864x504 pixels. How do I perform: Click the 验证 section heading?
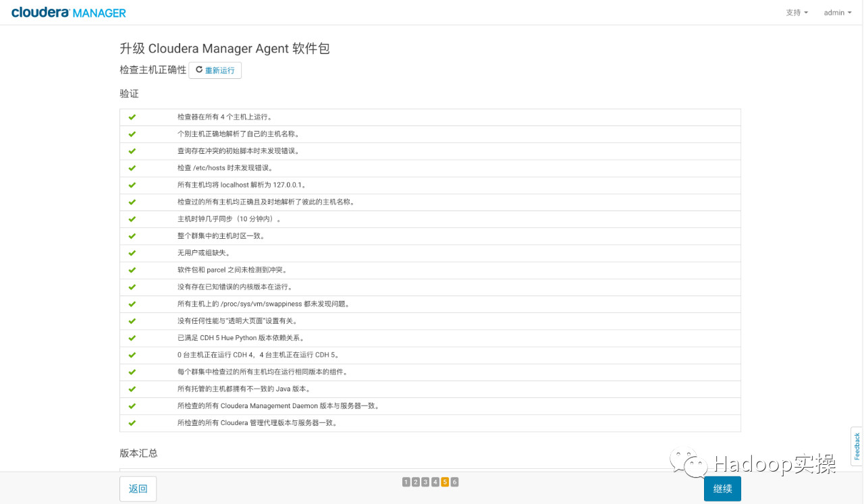click(x=130, y=94)
